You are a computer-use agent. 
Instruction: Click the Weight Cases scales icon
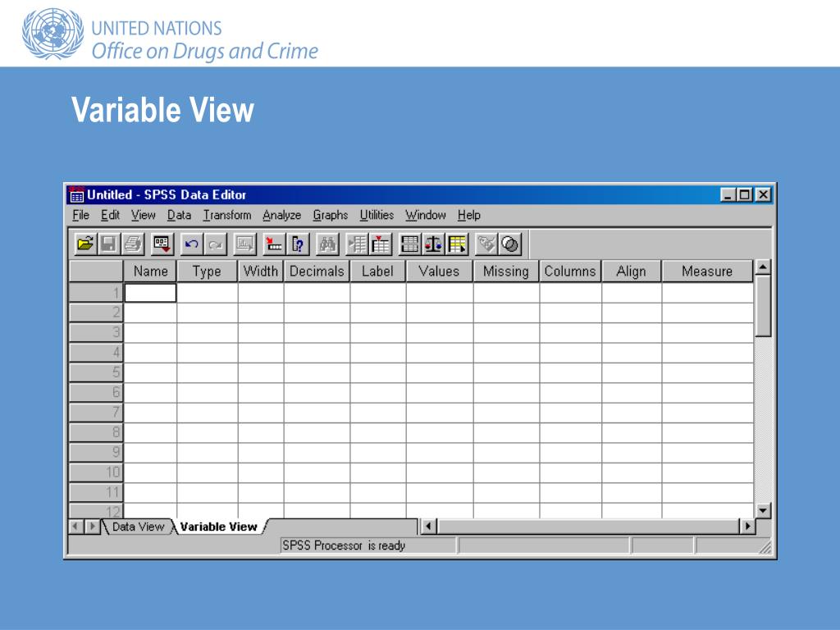point(433,244)
